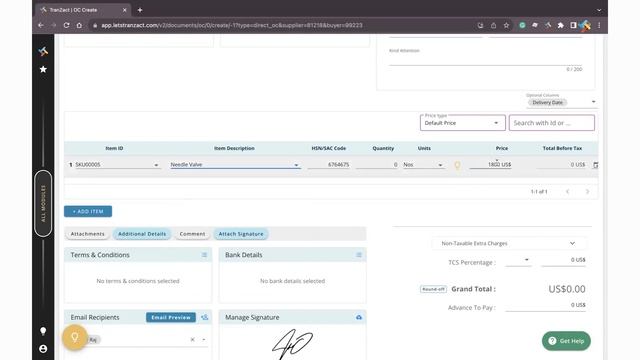Screen dimensions: 640x360
Task: Click the Advance To Pay field
Action: (x=545, y=305)
